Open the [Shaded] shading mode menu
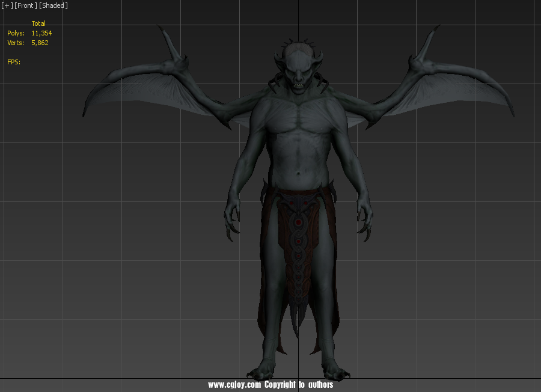Viewport: 541px width, 392px height. [x=53, y=5]
